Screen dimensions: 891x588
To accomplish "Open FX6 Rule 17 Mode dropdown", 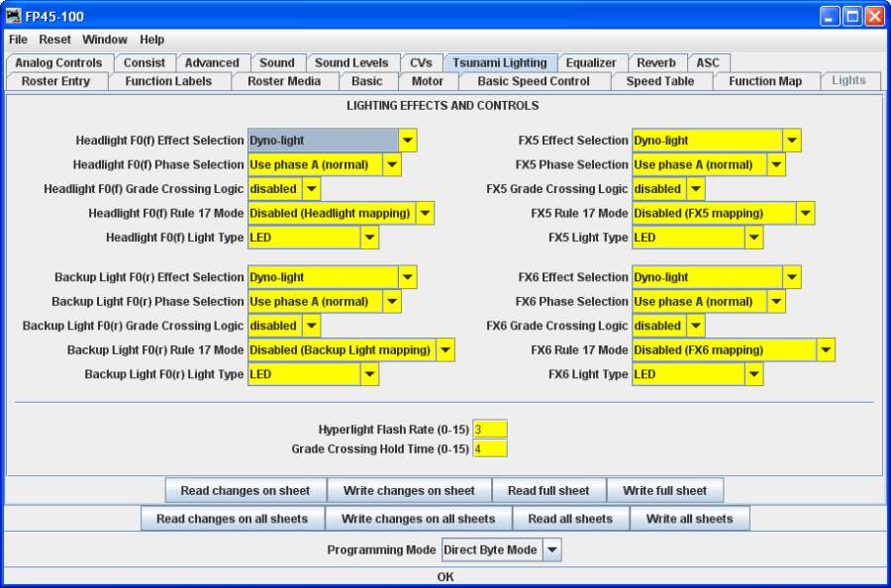I will [826, 350].
